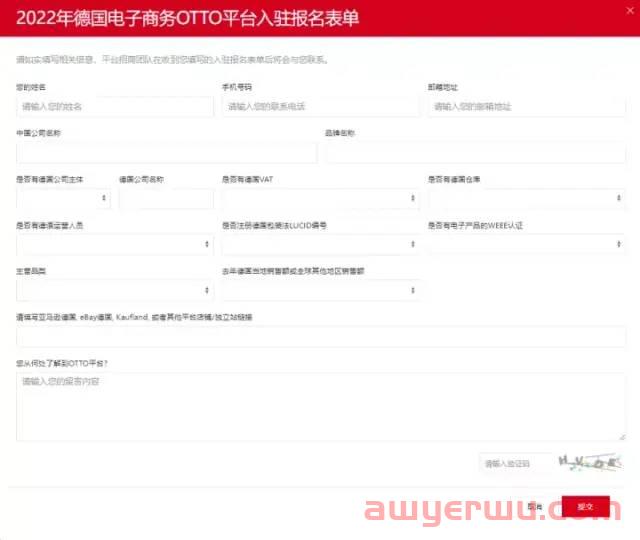Open the 是否有德语运营人员 dropdown
640x540 pixels.
(115, 244)
